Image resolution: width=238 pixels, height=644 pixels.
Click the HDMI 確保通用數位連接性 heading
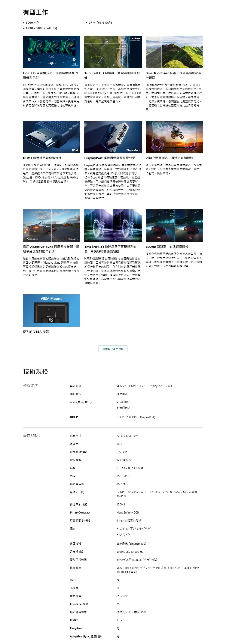(x=42, y=158)
